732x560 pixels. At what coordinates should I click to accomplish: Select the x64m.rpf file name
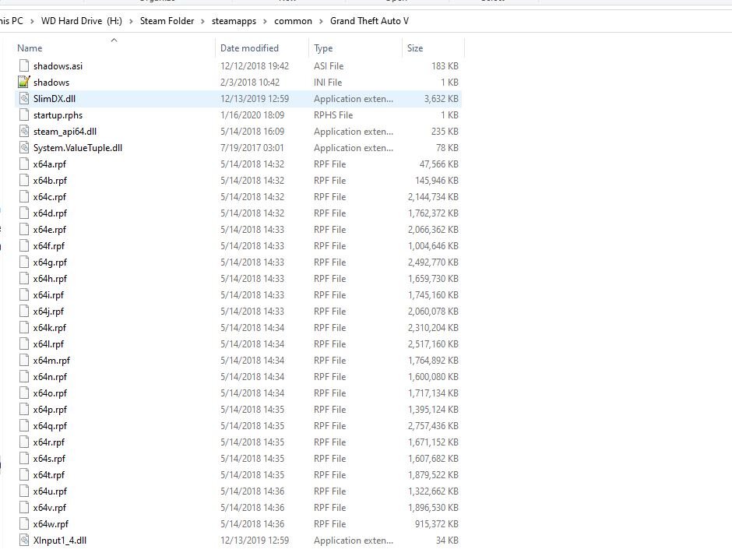click(x=51, y=361)
